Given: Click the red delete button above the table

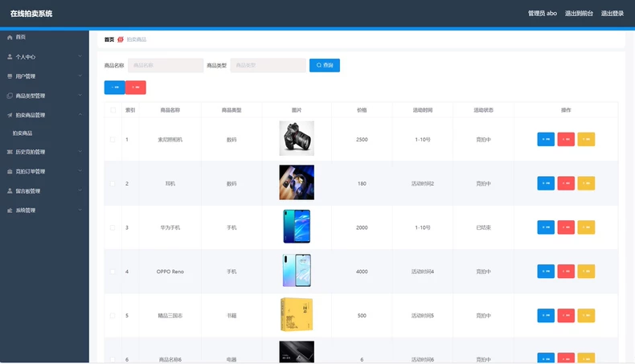Looking at the screenshot, I should tap(136, 88).
